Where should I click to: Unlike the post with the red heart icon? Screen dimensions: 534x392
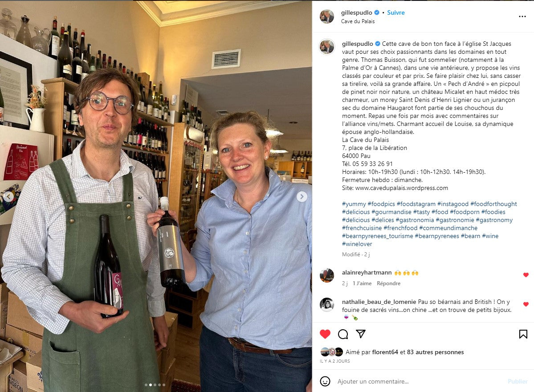[x=325, y=334]
